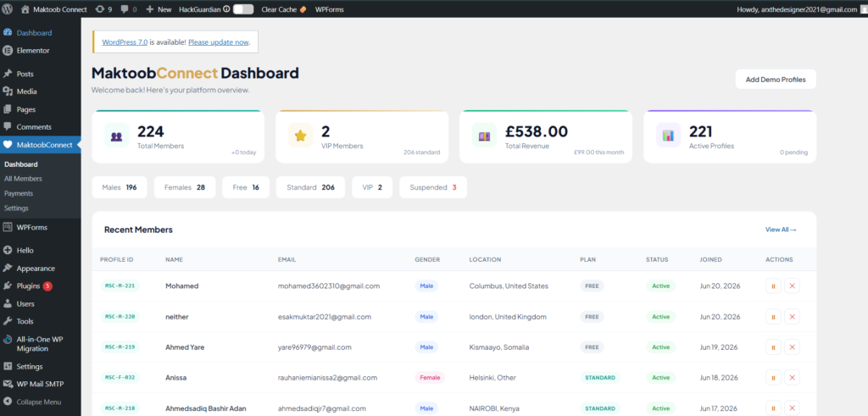Visit Maktoob Connect site home
The width and height of the screenshot is (868, 416).
click(53, 9)
